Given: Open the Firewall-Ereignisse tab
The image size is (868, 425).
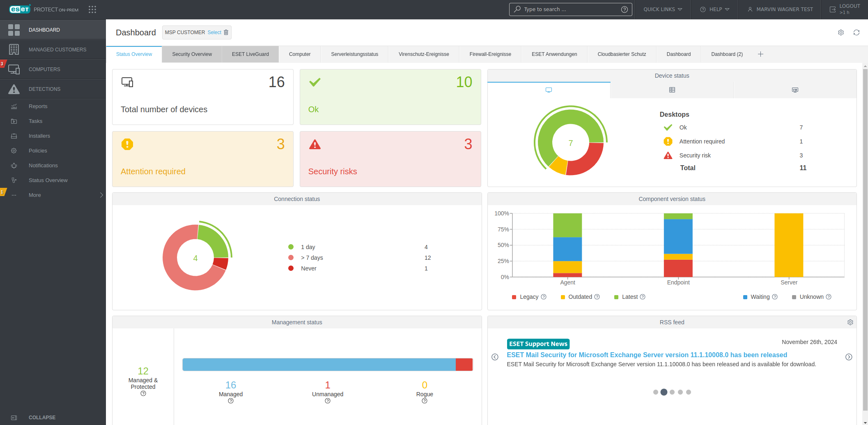Looking at the screenshot, I should pyautogui.click(x=490, y=54).
